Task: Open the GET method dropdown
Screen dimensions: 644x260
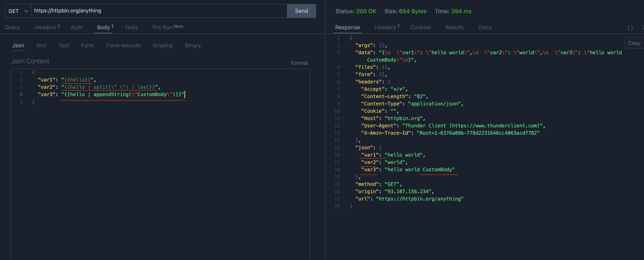Action: click(17, 11)
